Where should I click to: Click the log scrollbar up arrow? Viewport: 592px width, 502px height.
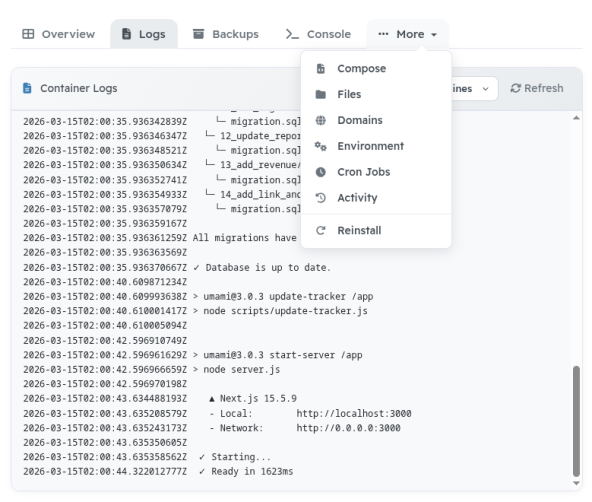[576, 118]
